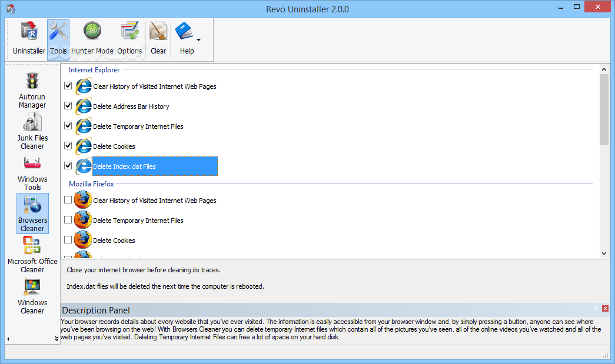
Task: Open the Help book icon
Action: (x=184, y=31)
